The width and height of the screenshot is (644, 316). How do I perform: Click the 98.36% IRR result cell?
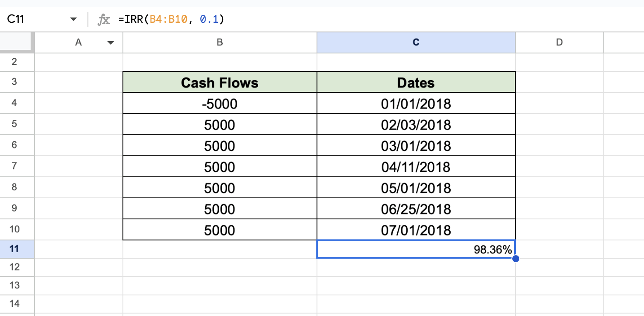click(x=416, y=249)
